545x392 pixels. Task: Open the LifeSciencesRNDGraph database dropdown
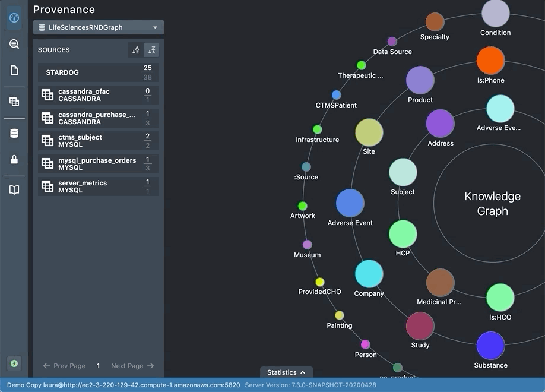point(98,27)
